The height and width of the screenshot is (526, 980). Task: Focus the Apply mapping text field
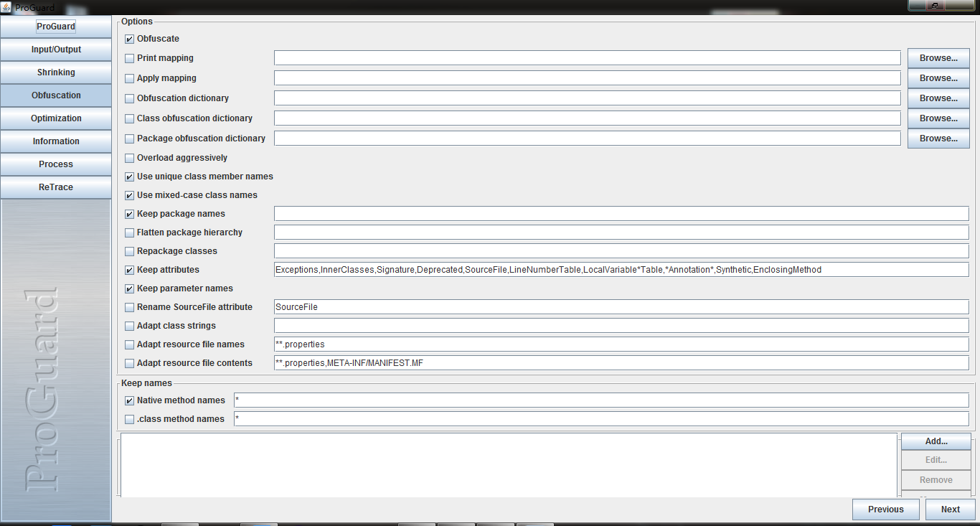tap(588, 78)
